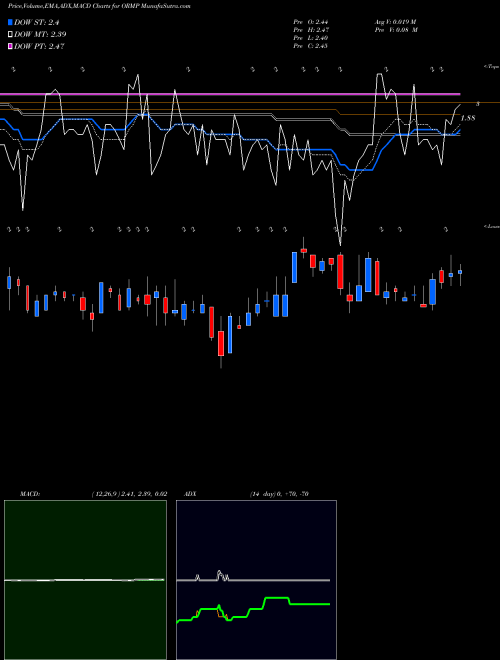This screenshot has width=500, height=660.
Task: Click the '(14 day) 0, +70, -70' ADX values
Action: (x=279, y=494)
